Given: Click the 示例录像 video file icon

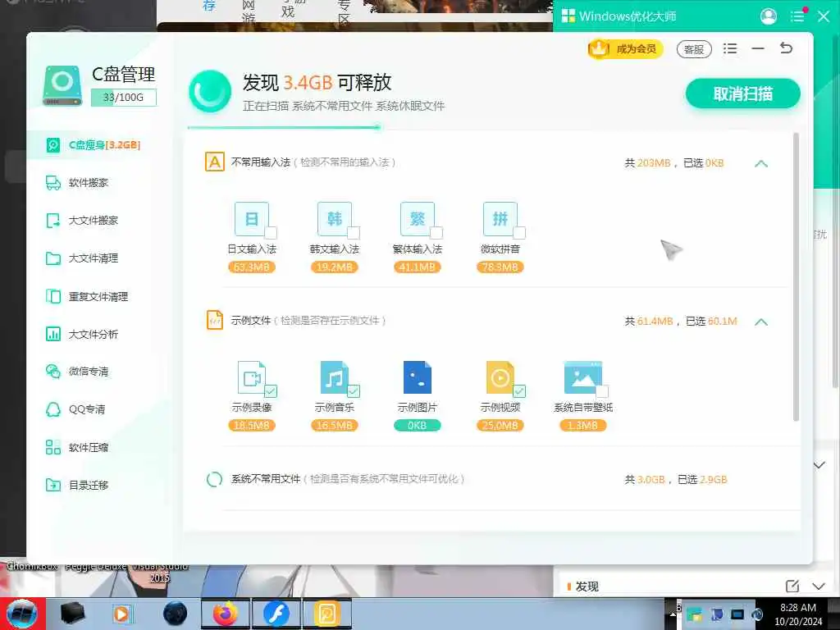Looking at the screenshot, I should [251, 377].
